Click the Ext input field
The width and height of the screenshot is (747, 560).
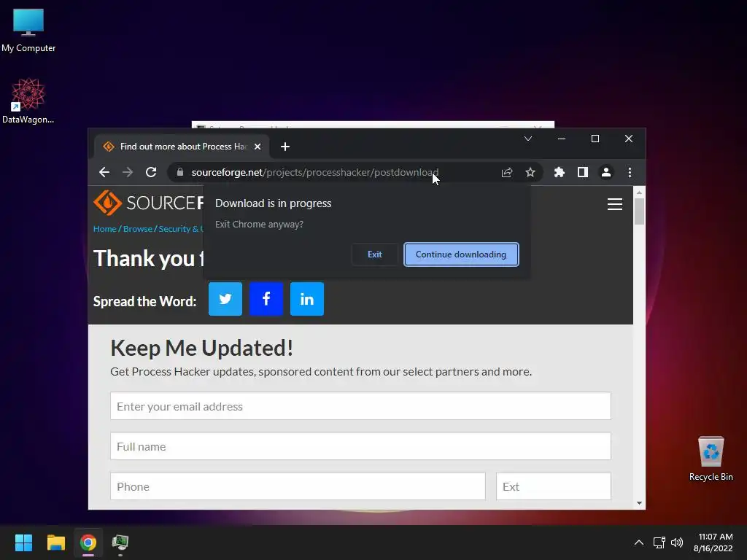(x=554, y=486)
